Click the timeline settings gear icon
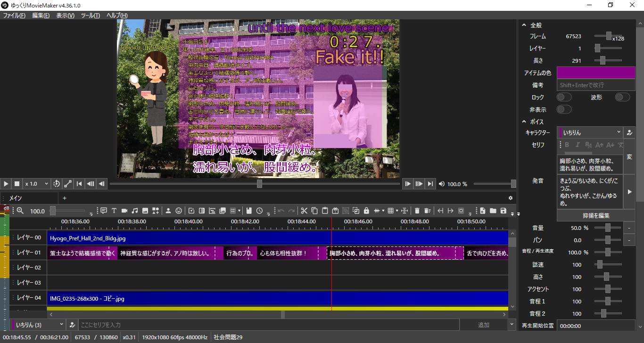Viewport: 644px width, 343px height. pyautogui.click(x=510, y=198)
